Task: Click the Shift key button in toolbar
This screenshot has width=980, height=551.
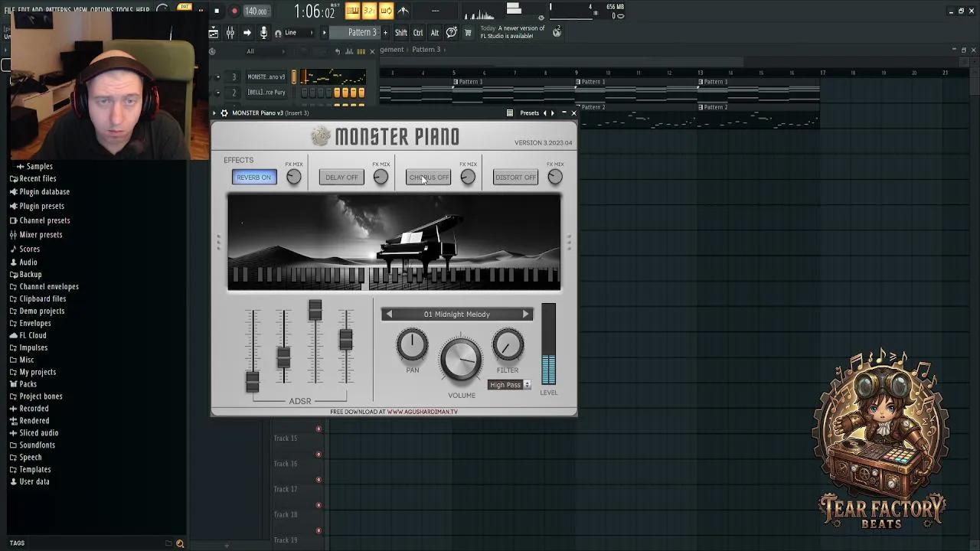Action: point(400,33)
